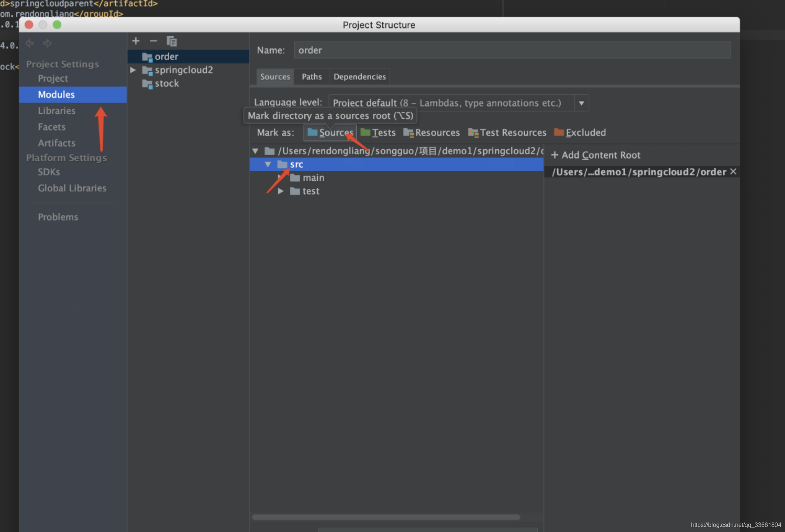The height and width of the screenshot is (532, 785).
Task: Mark directory as Tests
Action: click(x=378, y=132)
